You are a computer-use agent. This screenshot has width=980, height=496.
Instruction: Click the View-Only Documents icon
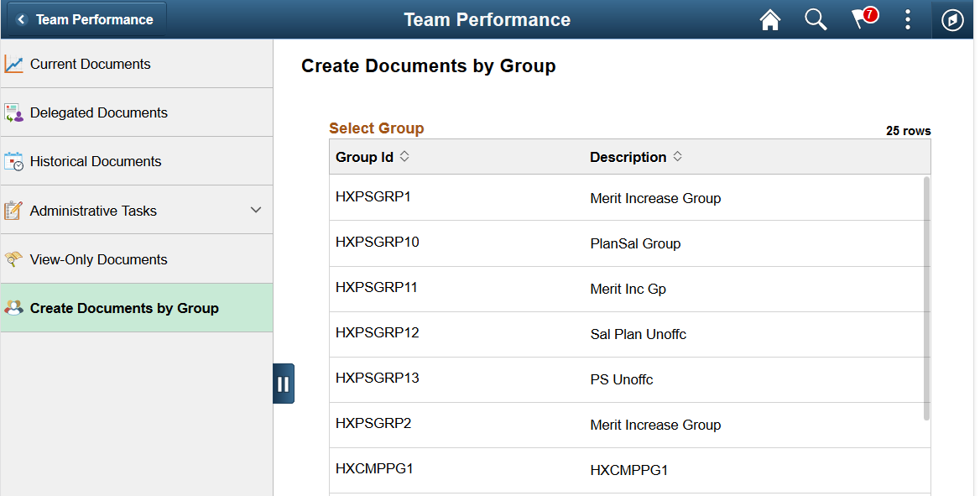click(13, 259)
